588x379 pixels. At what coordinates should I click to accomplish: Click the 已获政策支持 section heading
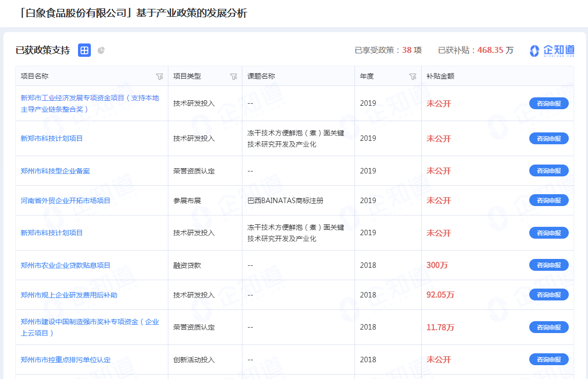43,50
